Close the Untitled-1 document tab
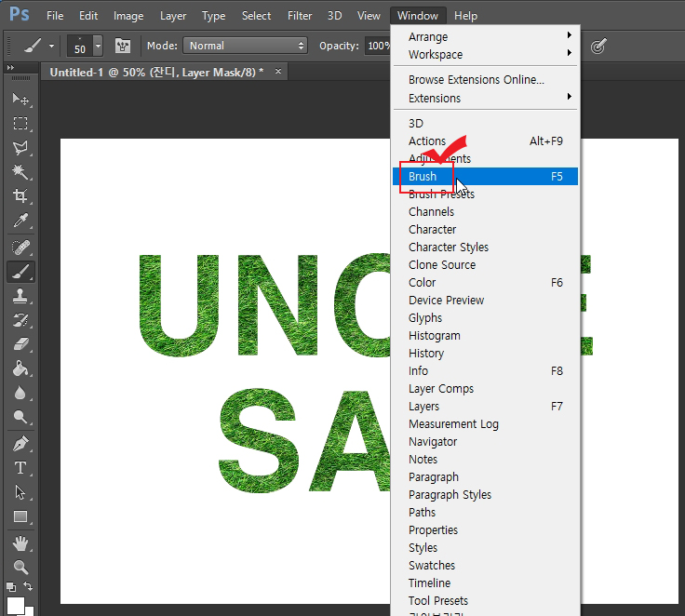685x616 pixels. pyautogui.click(x=278, y=71)
